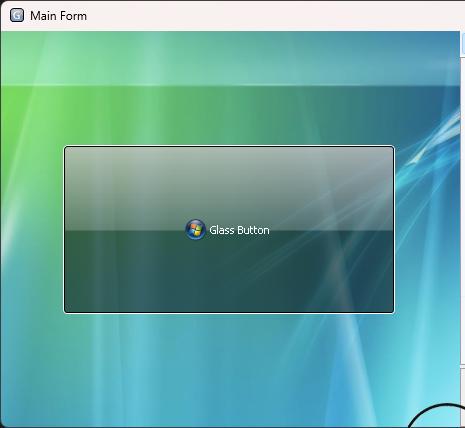Click the black circle outline at bottom-right corner

(x=437, y=415)
